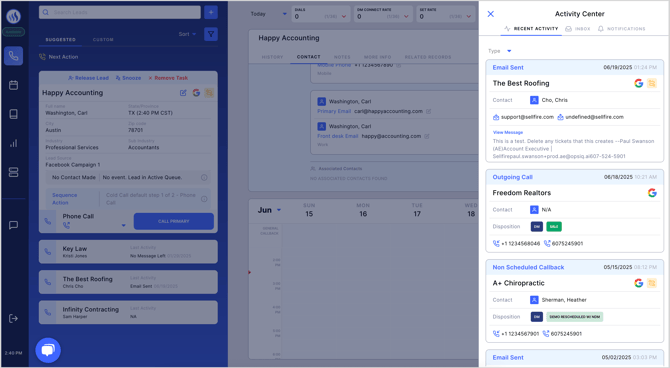Viewport: 670px width, 368px height.
Task: Switch to the Inbox tab in Activity Center
Action: (x=578, y=29)
